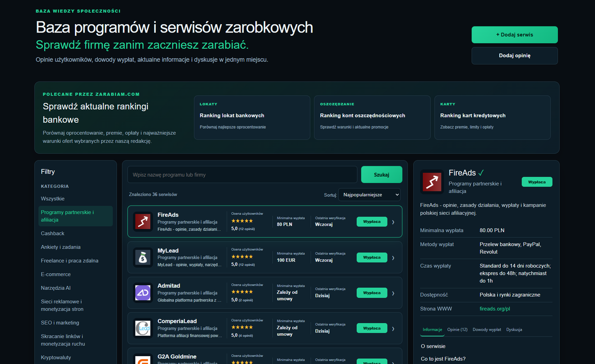Click the + Dodaj serwis button
Viewport: 595px width, 364px height.
click(515, 35)
